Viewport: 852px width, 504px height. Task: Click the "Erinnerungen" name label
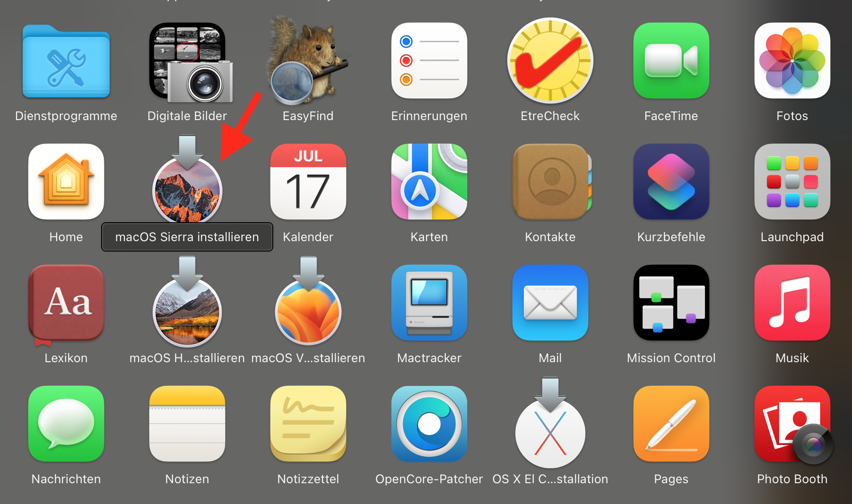pos(429,116)
